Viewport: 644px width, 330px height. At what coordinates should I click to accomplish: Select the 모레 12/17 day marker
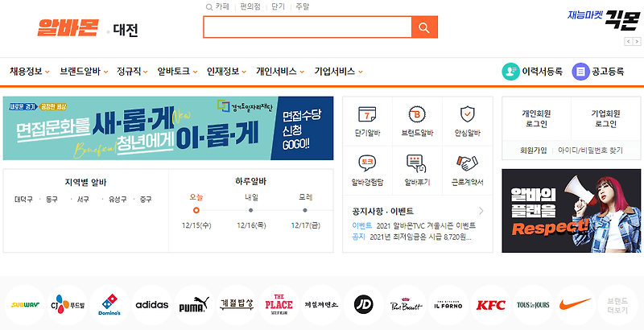305,211
